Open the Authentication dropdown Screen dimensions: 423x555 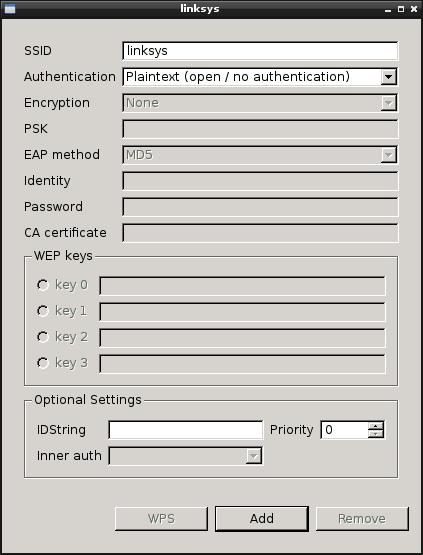[260, 77]
